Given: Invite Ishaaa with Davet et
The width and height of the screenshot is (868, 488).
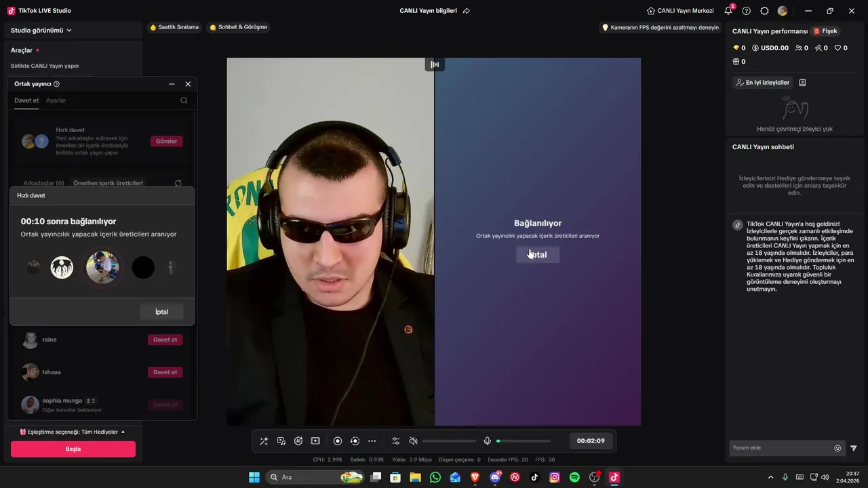Looking at the screenshot, I should 165,372.
